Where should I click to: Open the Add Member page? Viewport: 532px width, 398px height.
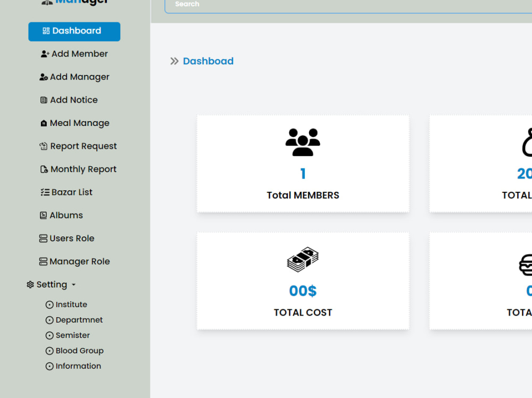pyautogui.click(x=74, y=54)
